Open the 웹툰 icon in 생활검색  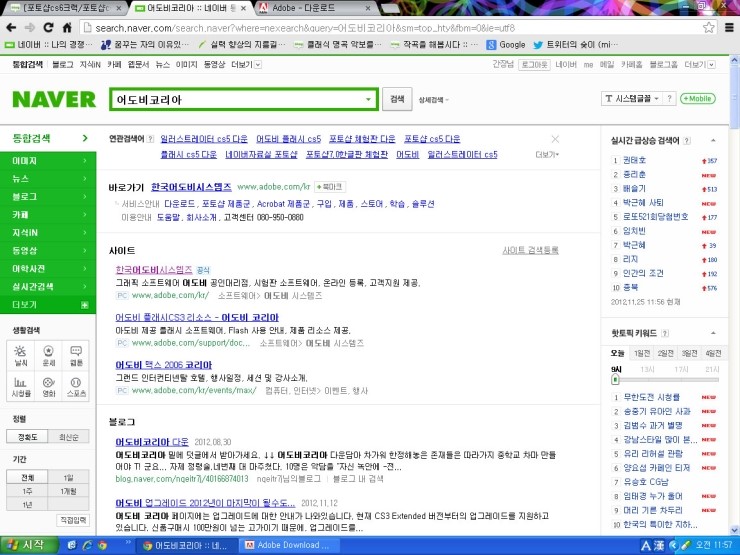(76, 356)
